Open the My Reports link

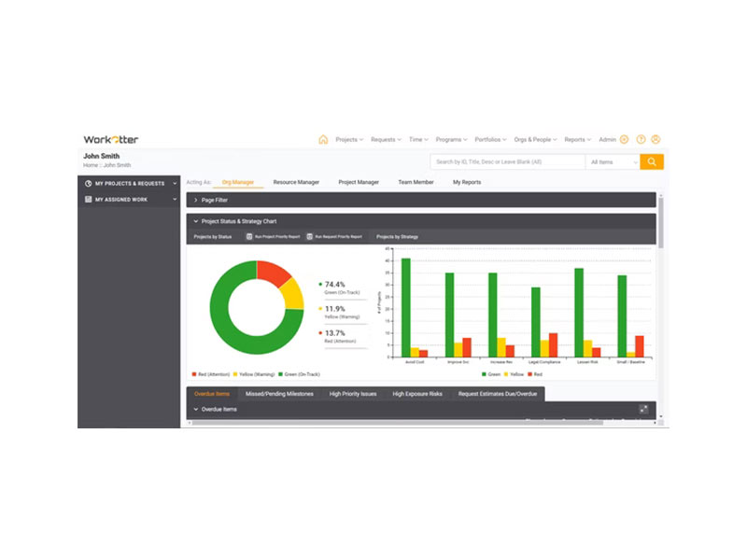tap(466, 182)
